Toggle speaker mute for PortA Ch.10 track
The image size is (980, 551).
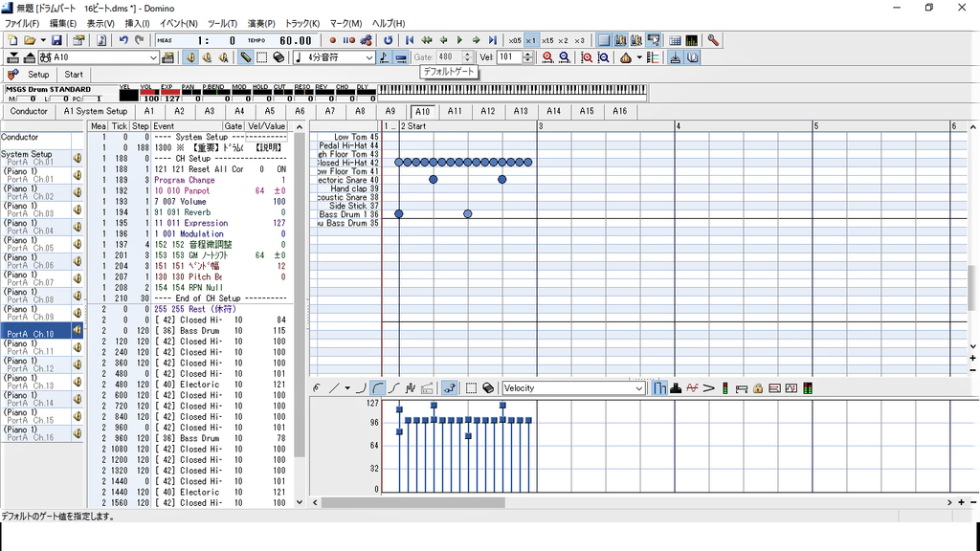click(78, 330)
